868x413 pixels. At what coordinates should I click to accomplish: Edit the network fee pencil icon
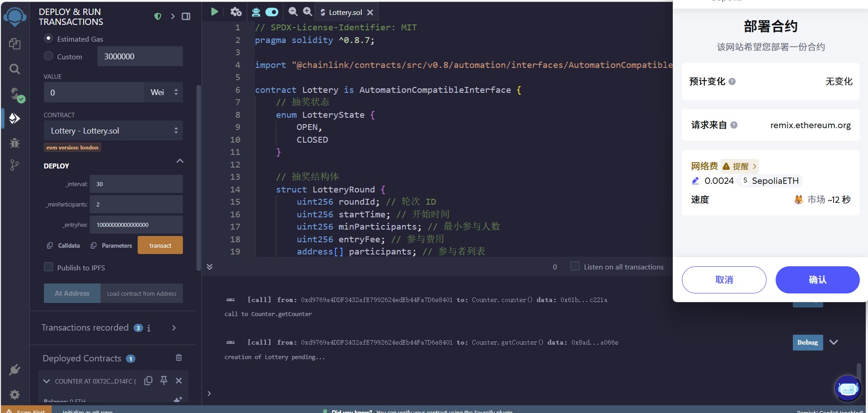coord(695,181)
